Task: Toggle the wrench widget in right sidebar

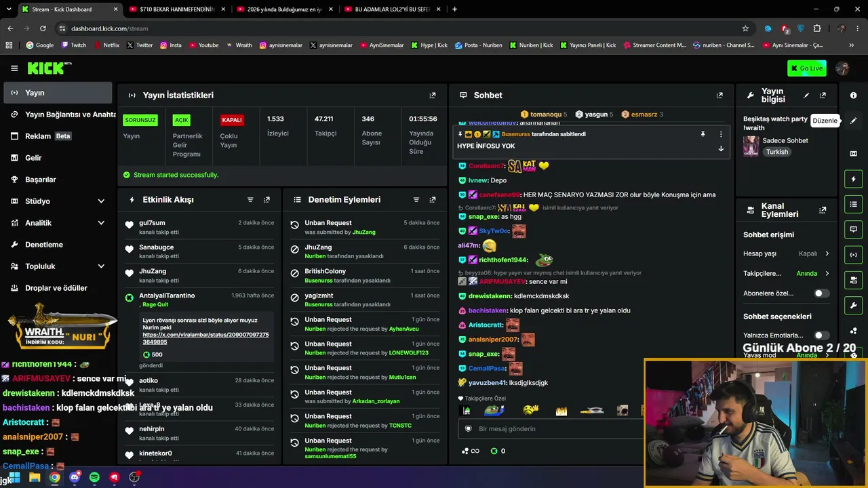Action: [x=853, y=305]
